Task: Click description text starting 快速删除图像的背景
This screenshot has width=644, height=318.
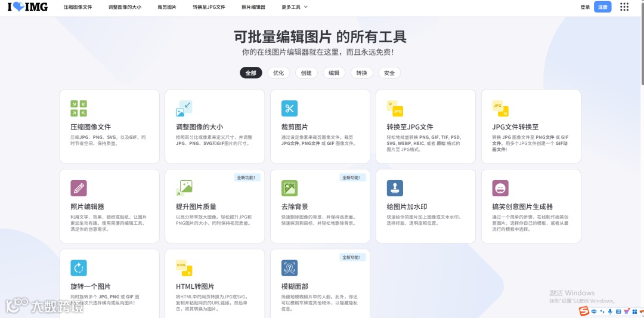Action: click(318, 220)
